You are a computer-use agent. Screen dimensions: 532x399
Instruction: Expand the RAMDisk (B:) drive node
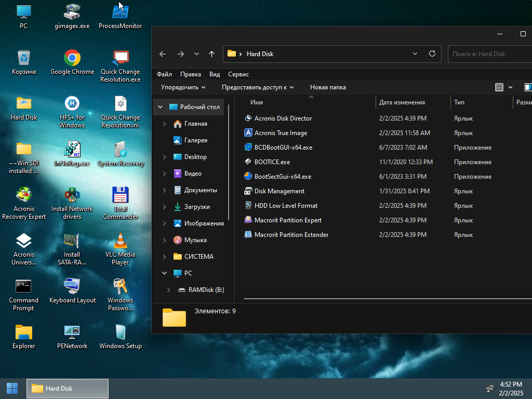pos(169,290)
